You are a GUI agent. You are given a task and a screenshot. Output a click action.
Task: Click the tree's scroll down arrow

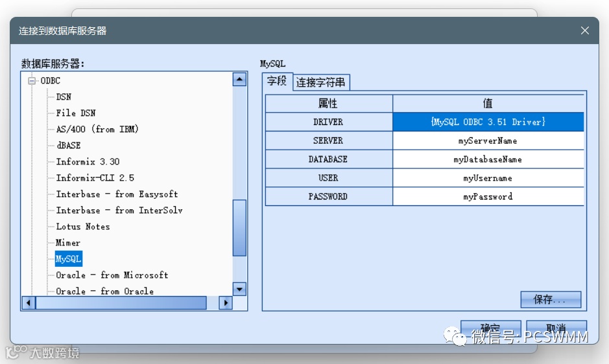point(239,289)
